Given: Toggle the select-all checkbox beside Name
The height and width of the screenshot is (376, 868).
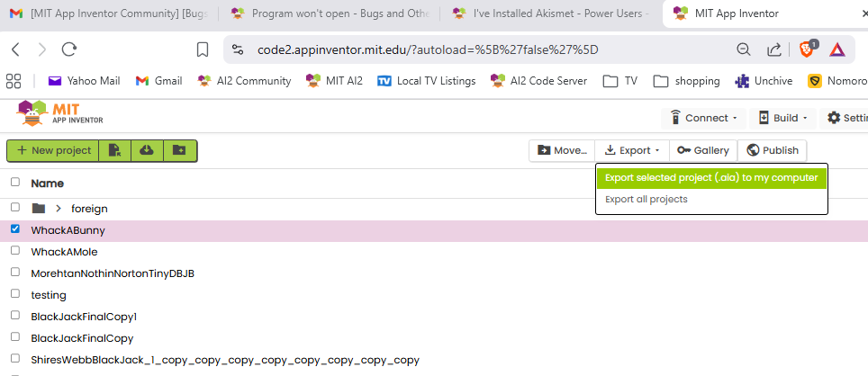Looking at the screenshot, I should pyautogui.click(x=14, y=183).
